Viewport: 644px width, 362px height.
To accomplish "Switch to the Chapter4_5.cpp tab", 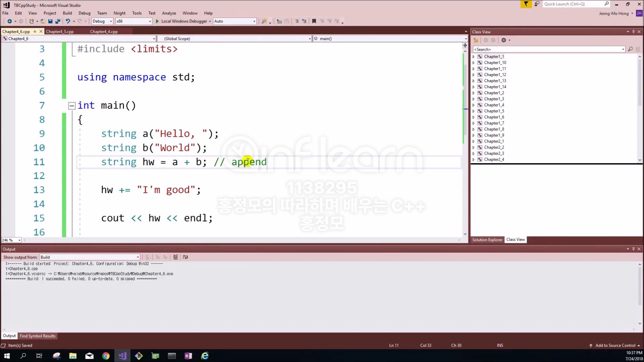I will click(x=60, y=32).
